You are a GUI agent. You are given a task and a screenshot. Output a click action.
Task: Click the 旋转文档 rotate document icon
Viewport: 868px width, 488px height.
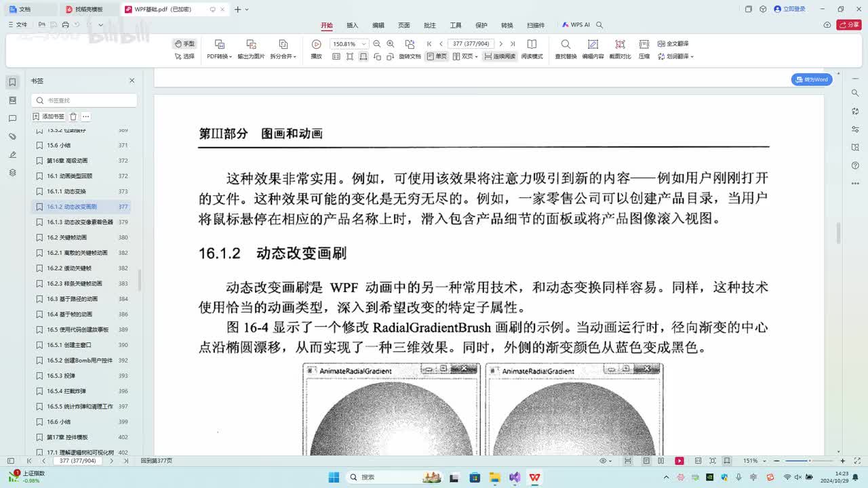pos(410,44)
